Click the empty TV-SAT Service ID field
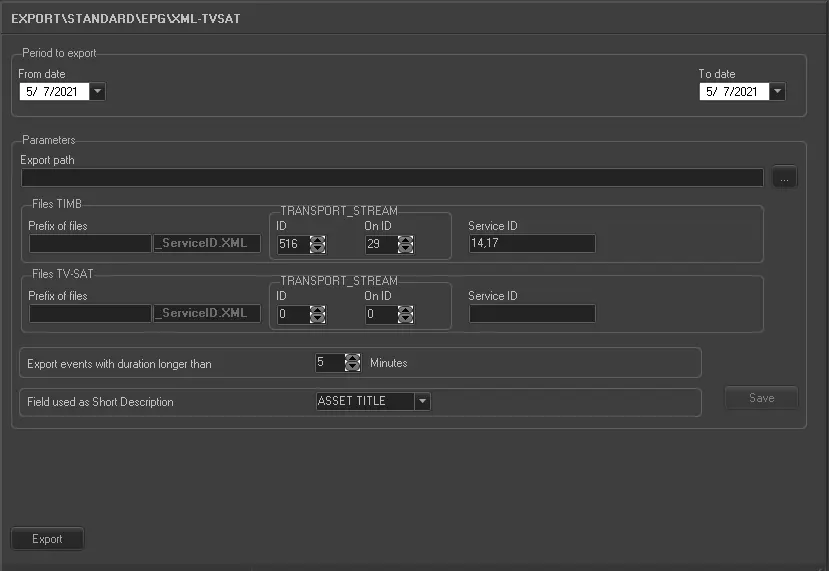The image size is (829, 571). tap(531, 314)
